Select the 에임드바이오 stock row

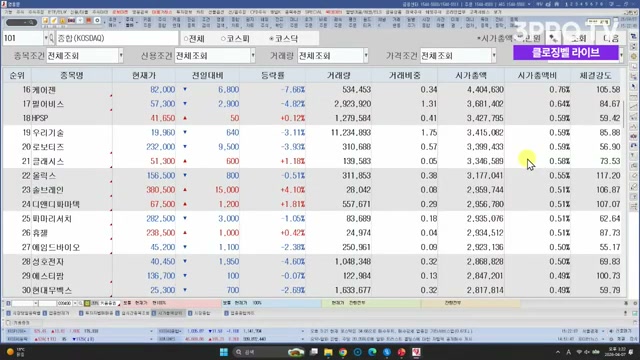click(x=313, y=247)
